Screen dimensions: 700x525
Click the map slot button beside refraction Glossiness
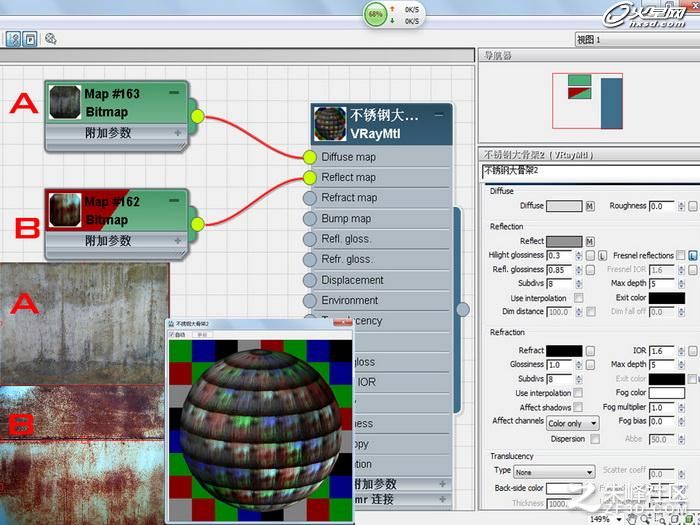coord(590,365)
